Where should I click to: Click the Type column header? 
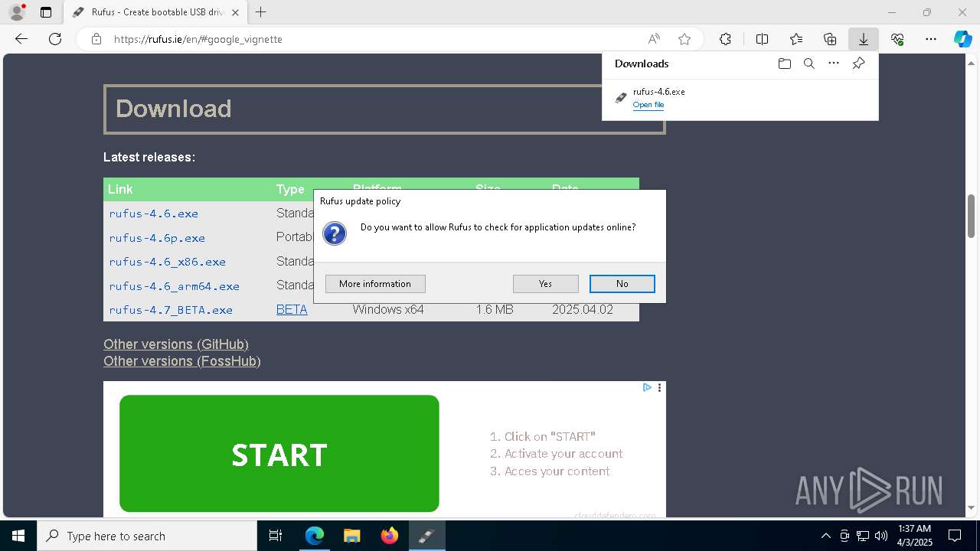(x=290, y=189)
